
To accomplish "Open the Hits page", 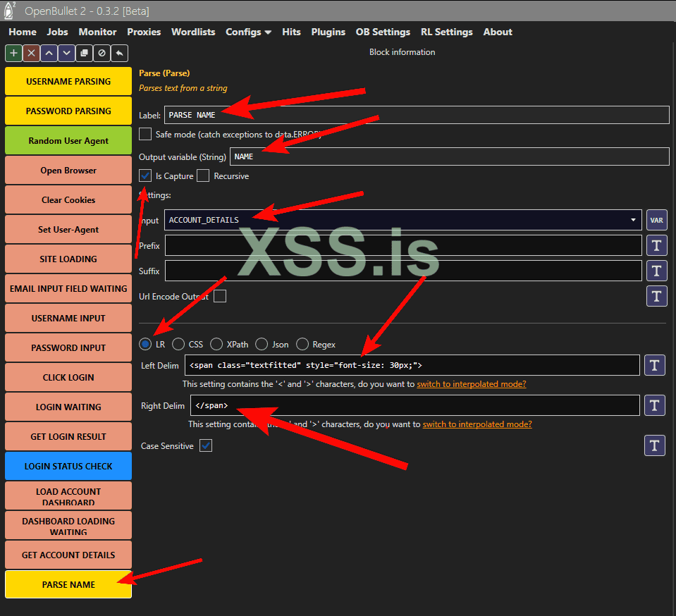I will coord(291,32).
